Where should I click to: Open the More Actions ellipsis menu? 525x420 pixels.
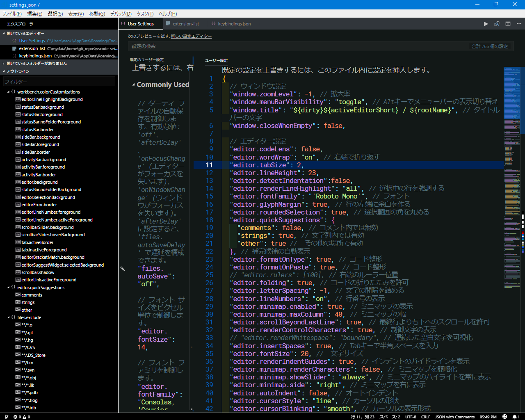coord(519,24)
